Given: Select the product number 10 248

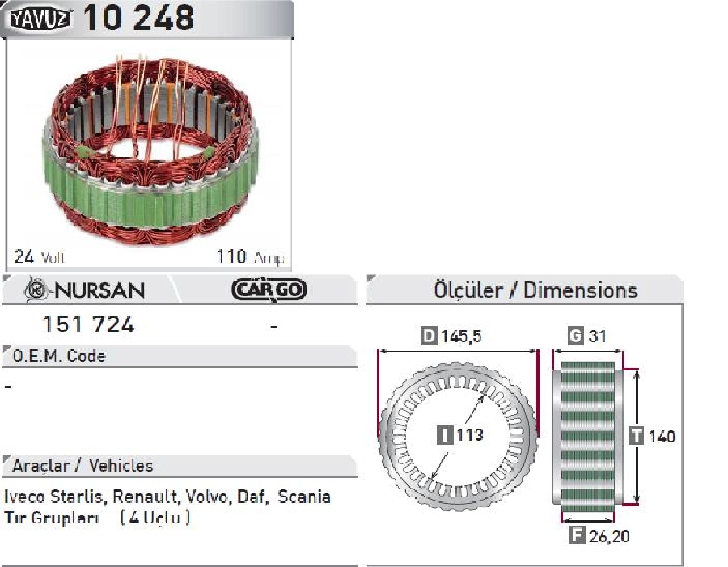Looking at the screenshot, I should coord(138,18).
